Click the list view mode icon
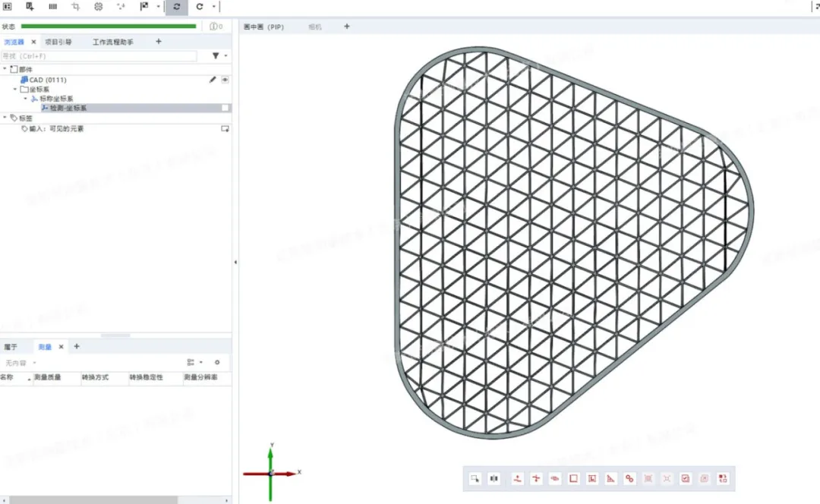 [191, 362]
